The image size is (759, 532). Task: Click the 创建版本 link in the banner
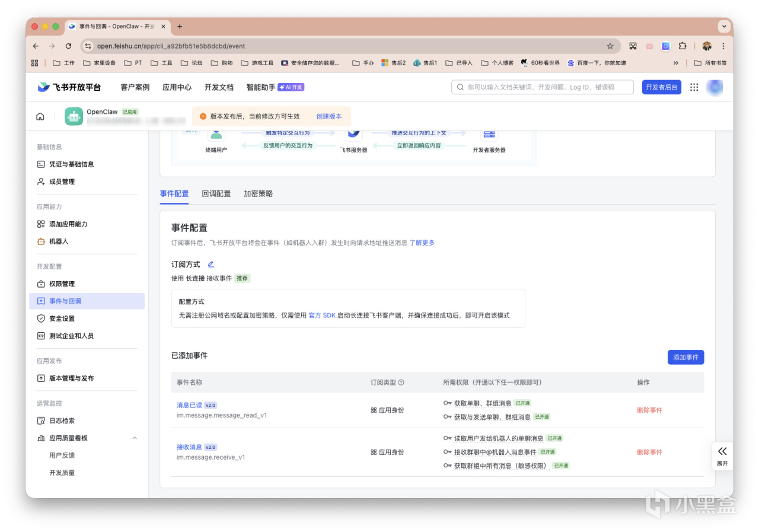(329, 117)
